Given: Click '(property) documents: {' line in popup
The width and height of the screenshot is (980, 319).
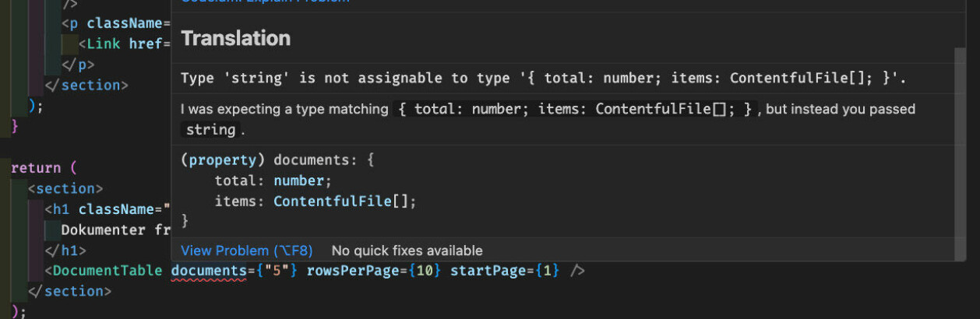Looking at the screenshot, I should coord(278,159).
